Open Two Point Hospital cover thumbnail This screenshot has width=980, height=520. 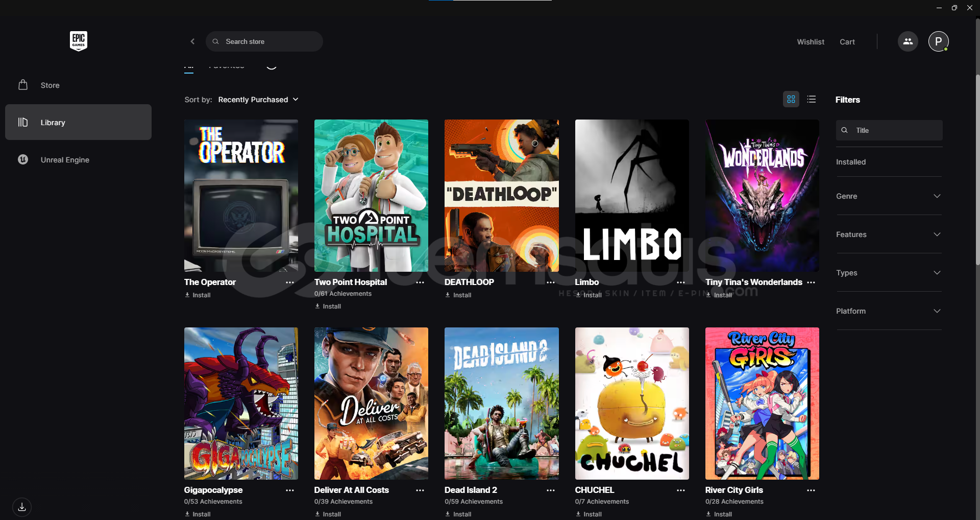pos(371,196)
